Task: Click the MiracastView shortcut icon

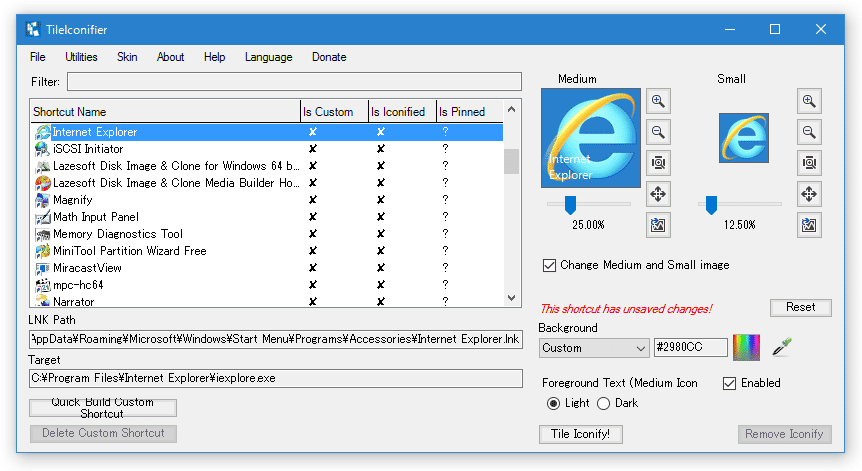Action: coord(42,268)
